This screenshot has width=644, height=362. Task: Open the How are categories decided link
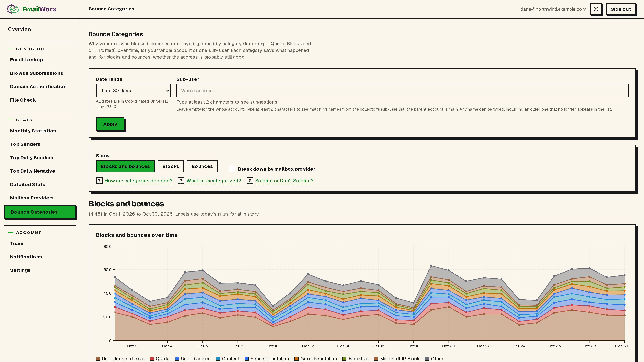139,181
